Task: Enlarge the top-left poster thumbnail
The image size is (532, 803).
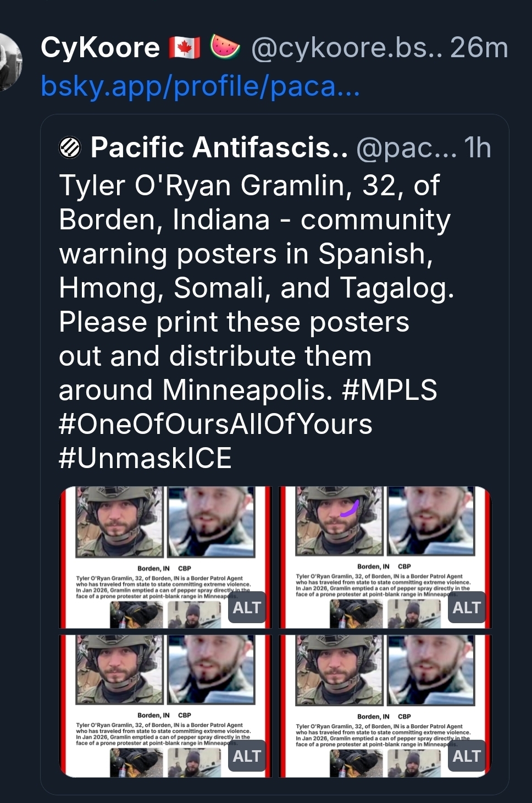Action: 165,557
